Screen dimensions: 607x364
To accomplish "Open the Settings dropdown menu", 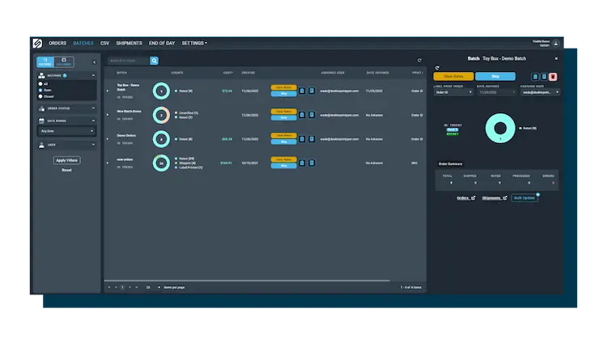I will click(194, 44).
